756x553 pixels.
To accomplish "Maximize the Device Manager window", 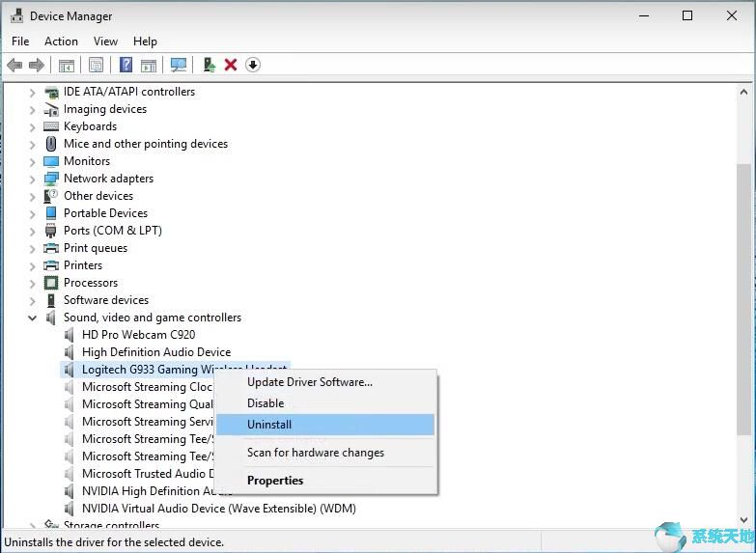I will 687,15.
